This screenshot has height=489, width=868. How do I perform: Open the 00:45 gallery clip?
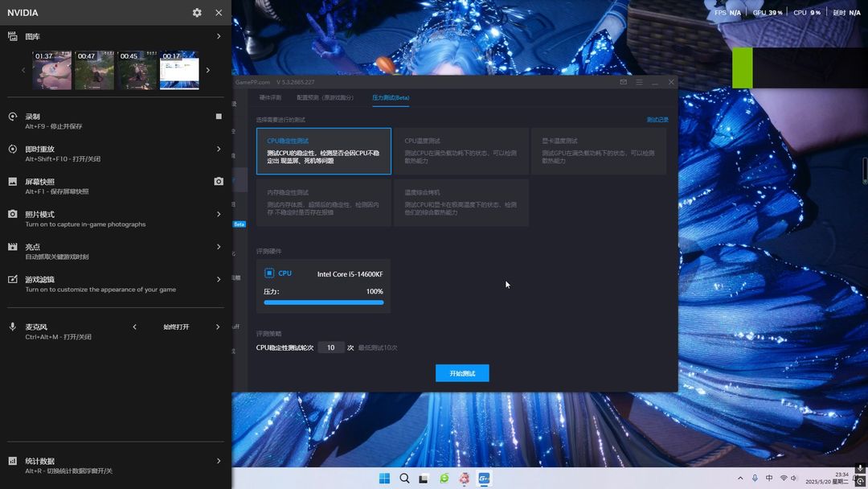pyautogui.click(x=137, y=70)
